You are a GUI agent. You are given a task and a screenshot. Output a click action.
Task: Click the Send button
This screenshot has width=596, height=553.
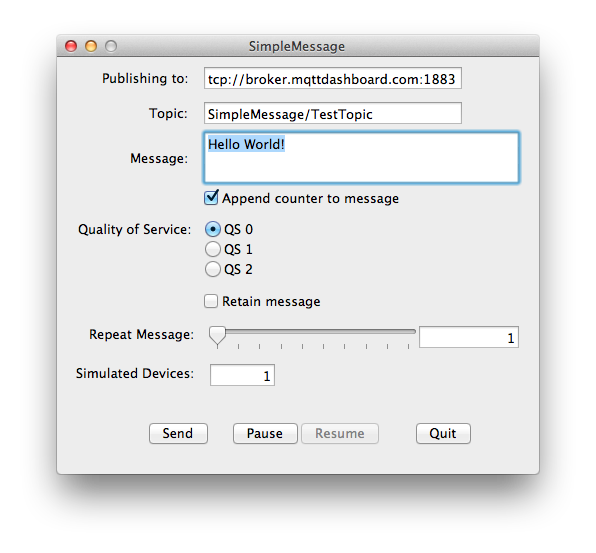(178, 433)
